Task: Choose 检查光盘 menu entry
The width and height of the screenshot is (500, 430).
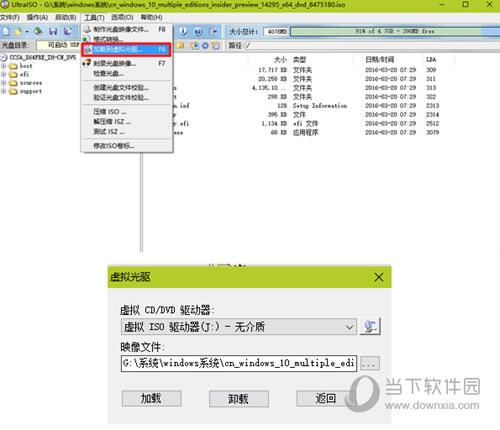Action: (x=127, y=73)
